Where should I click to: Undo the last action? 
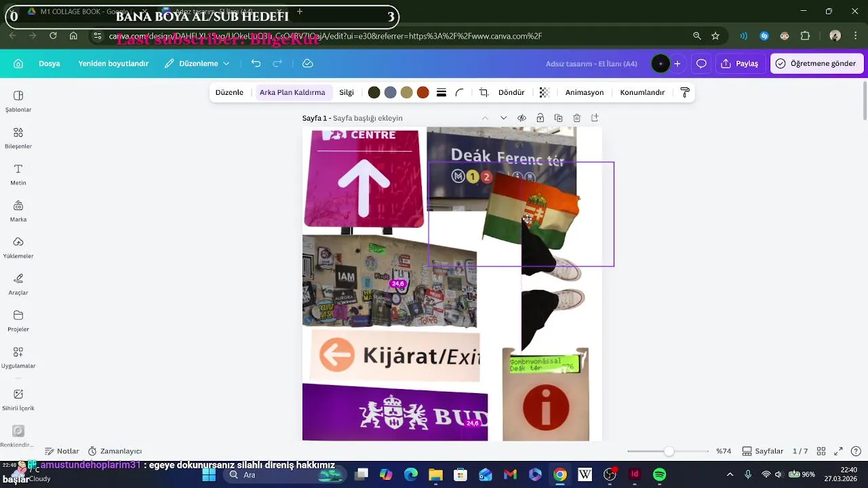pos(256,63)
